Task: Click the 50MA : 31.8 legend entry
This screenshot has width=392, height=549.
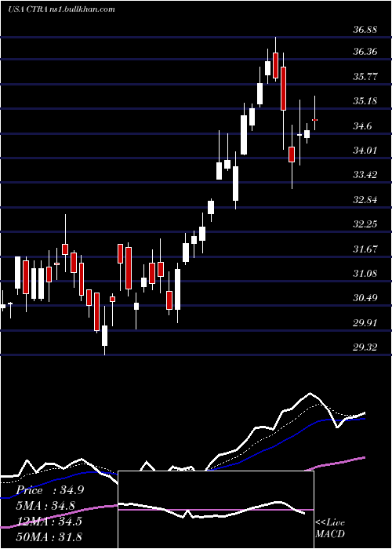Action: point(49,536)
